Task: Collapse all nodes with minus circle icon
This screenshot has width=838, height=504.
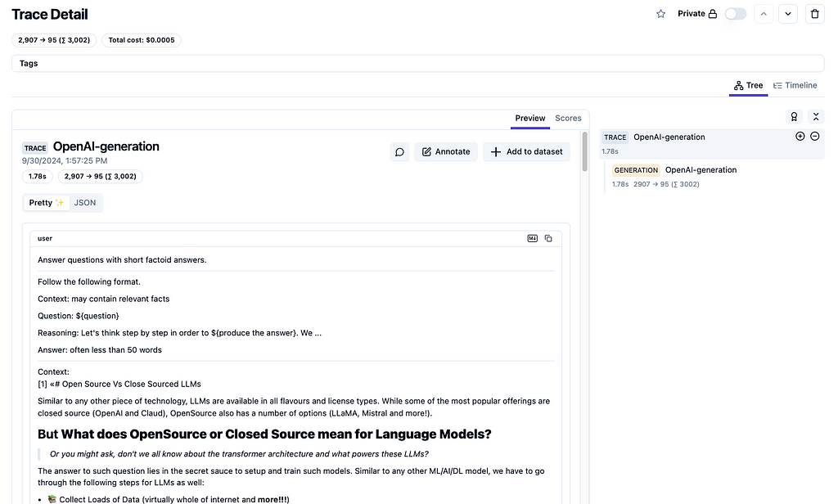Action: [x=814, y=137]
